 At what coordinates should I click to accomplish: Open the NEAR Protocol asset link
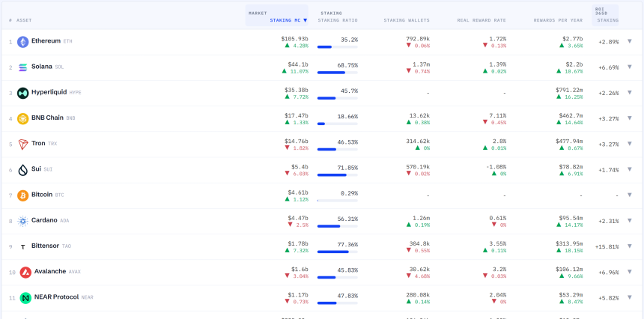tap(56, 297)
